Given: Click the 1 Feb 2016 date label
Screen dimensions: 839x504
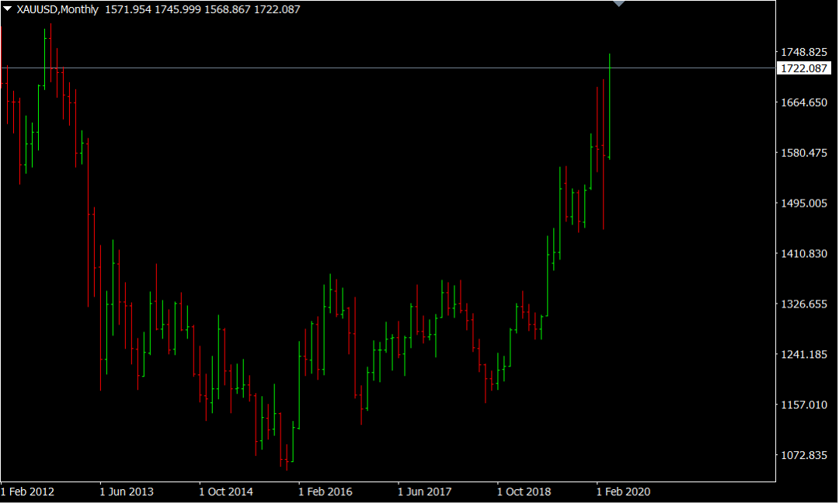Looking at the screenshot, I should coord(326,492).
